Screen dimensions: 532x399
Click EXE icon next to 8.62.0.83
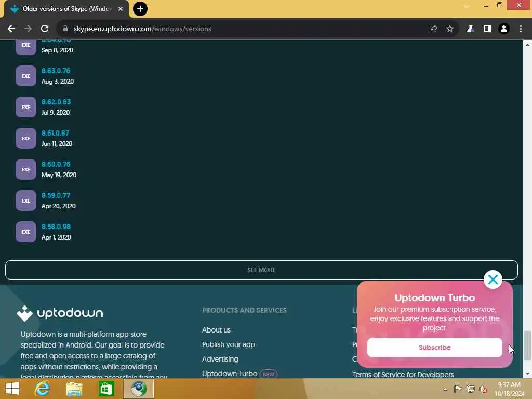pyautogui.click(x=26, y=107)
